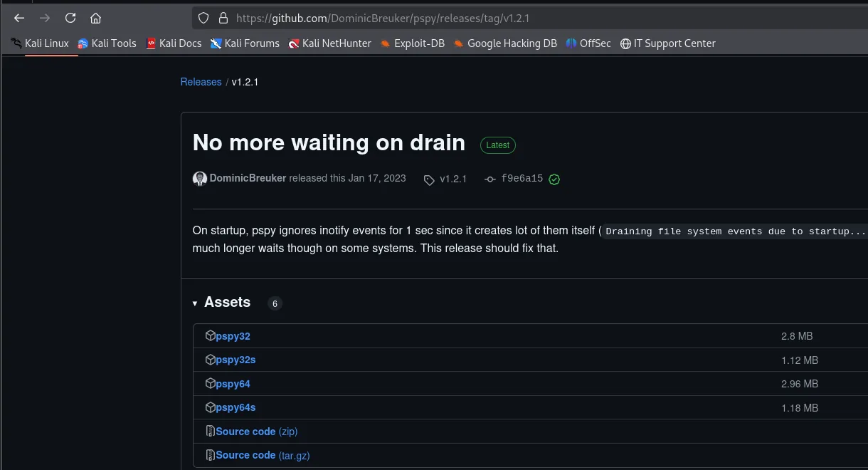Open the Kali Linux bookmark
The image size is (868, 470).
tap(40, 43)
